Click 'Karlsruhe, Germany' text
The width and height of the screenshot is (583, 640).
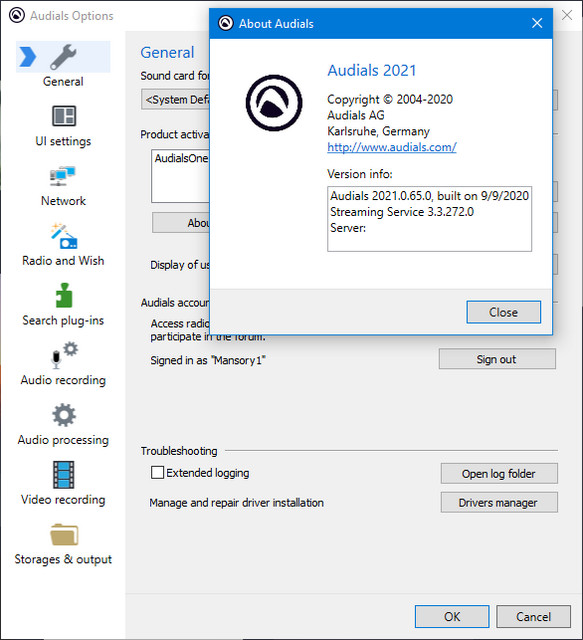(x=378, y=131)
